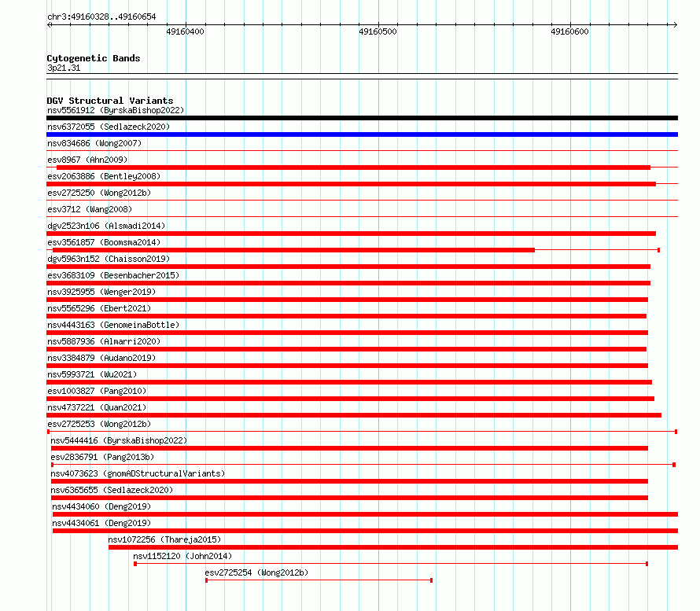The height and width of the screenshot is (611, 700).
Task: Click the esv2063886 (Bentley2008) label
Action: coord(104,176)
